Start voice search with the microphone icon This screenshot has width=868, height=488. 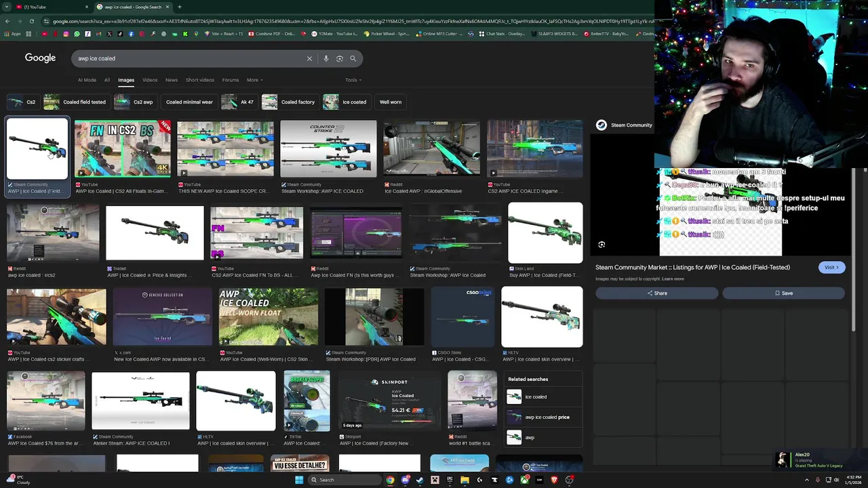(x=326, y=58)
